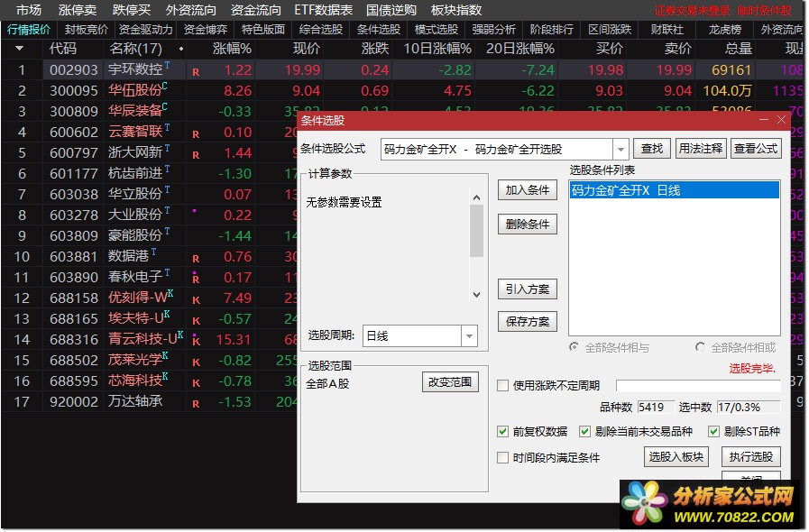Switch to the 条件选股 tab
This screenshot has width=809, height=532.
point(379,30)
